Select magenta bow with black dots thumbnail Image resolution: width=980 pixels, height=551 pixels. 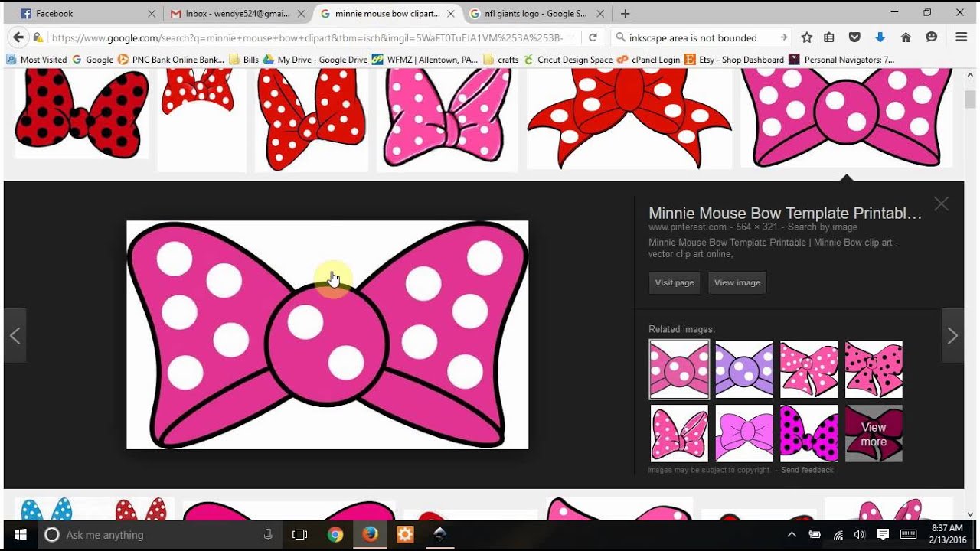(x=808, y=433)
